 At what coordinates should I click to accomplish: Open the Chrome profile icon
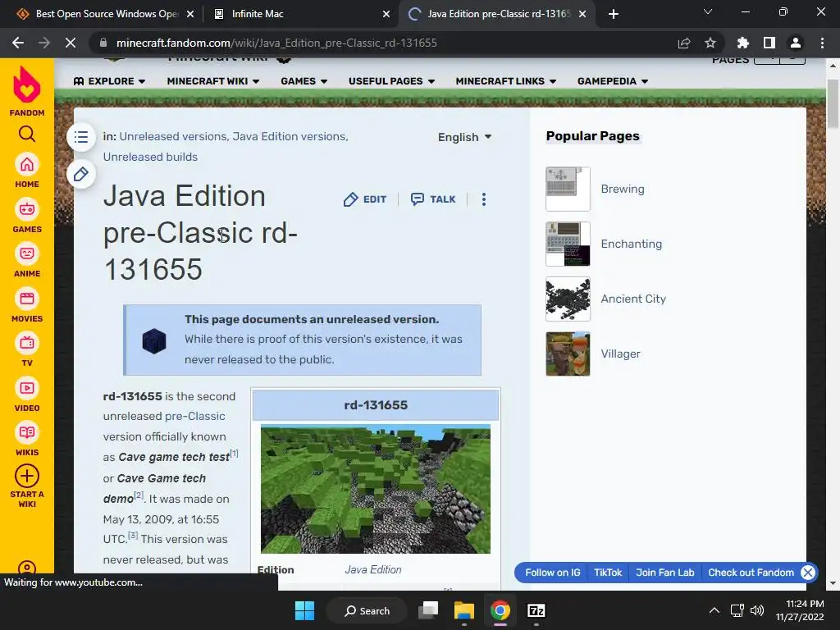click(796, 43)
